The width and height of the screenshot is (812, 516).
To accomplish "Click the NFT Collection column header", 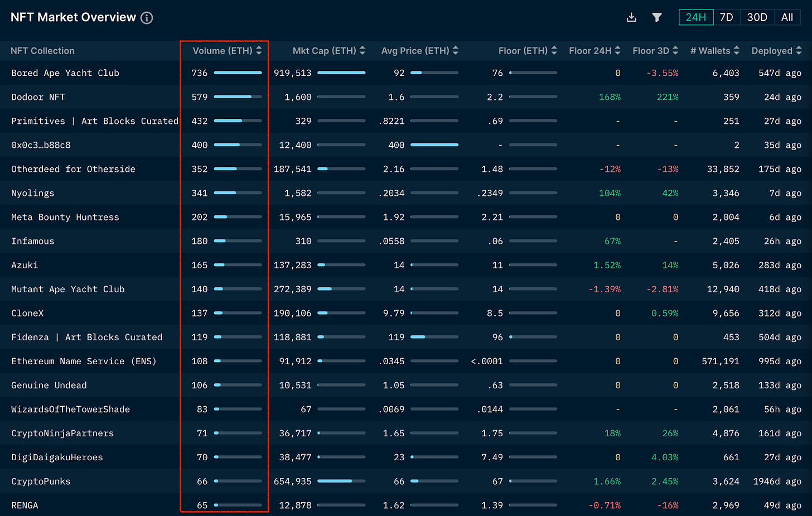I will click(x=42, y=51).
